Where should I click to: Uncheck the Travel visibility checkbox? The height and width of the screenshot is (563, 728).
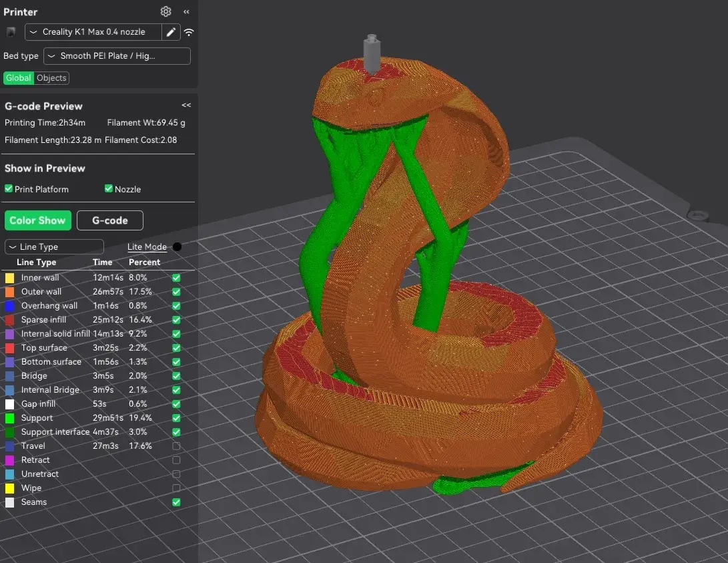[175, 446]
